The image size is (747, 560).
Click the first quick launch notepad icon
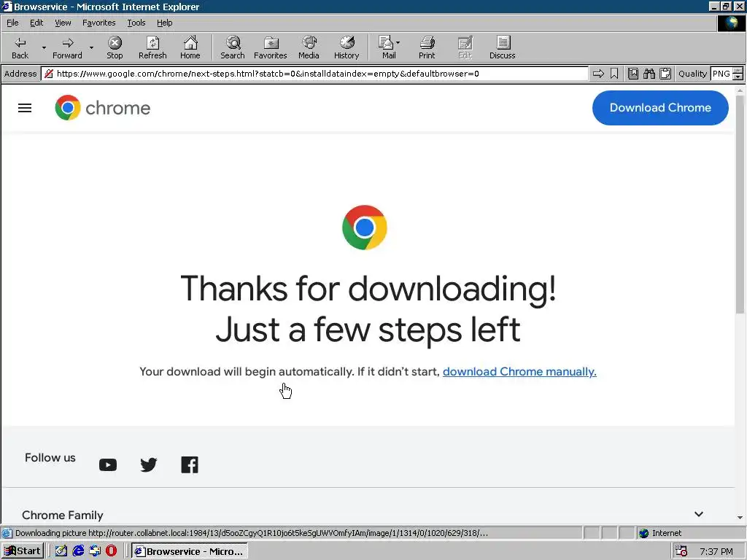[x=61, y=551]
